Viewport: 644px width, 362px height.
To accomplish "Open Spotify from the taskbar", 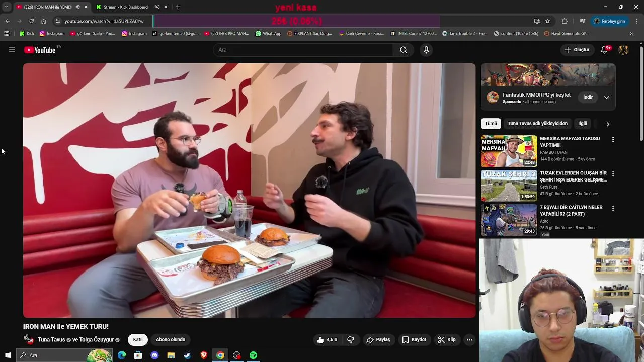I will [253, 355].
